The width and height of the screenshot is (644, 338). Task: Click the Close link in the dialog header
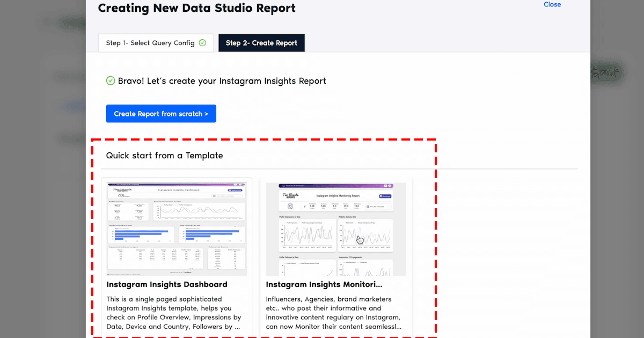click(x=552, y=4)
